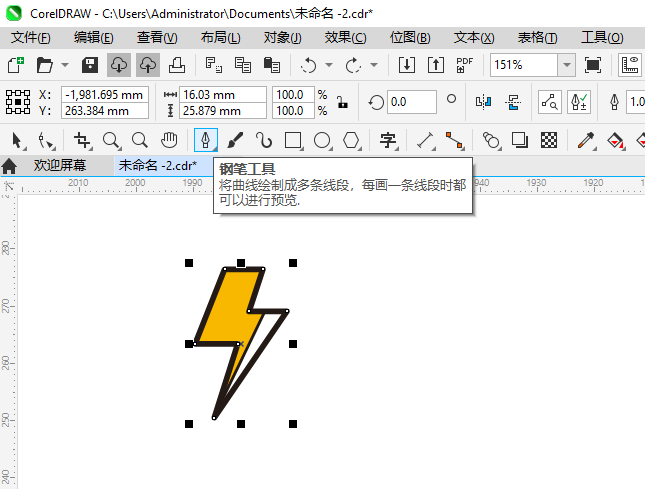
Task: Undo the last action
Action: click(x=309, y=65)
